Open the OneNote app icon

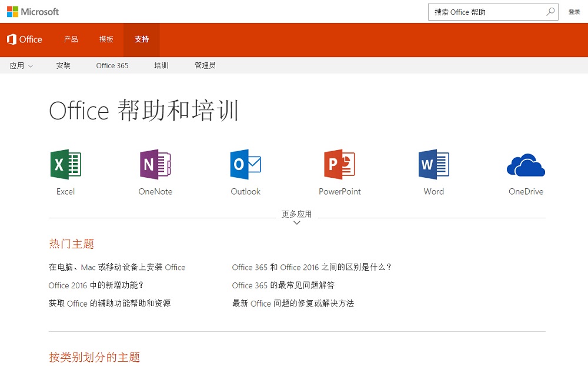[155, 164]
